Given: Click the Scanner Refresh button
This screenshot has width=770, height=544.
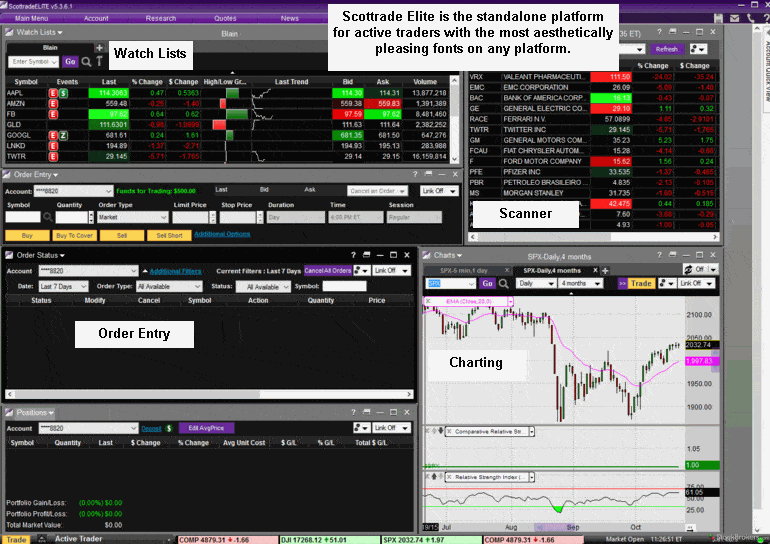Looking at the screenshot, I should tap(666, 49).
